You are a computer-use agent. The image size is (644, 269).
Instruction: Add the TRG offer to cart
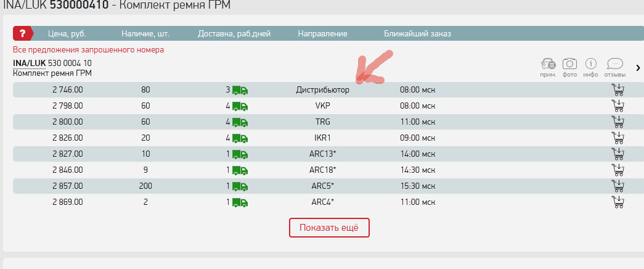(617, 122)
